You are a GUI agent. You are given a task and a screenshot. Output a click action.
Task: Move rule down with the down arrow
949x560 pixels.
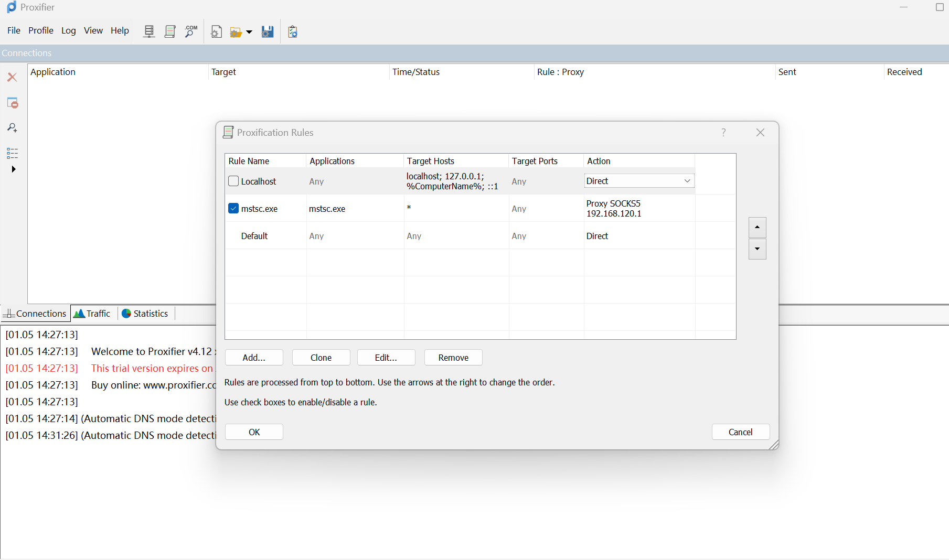tap(757, 249)
